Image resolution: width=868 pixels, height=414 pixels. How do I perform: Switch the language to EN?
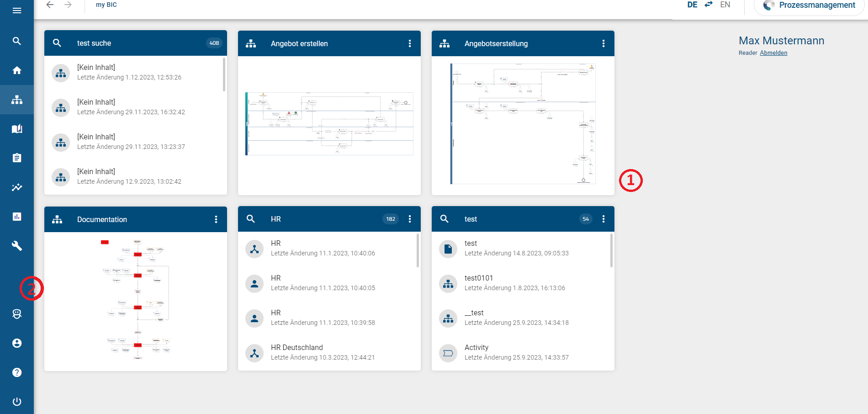click(725, 5)
